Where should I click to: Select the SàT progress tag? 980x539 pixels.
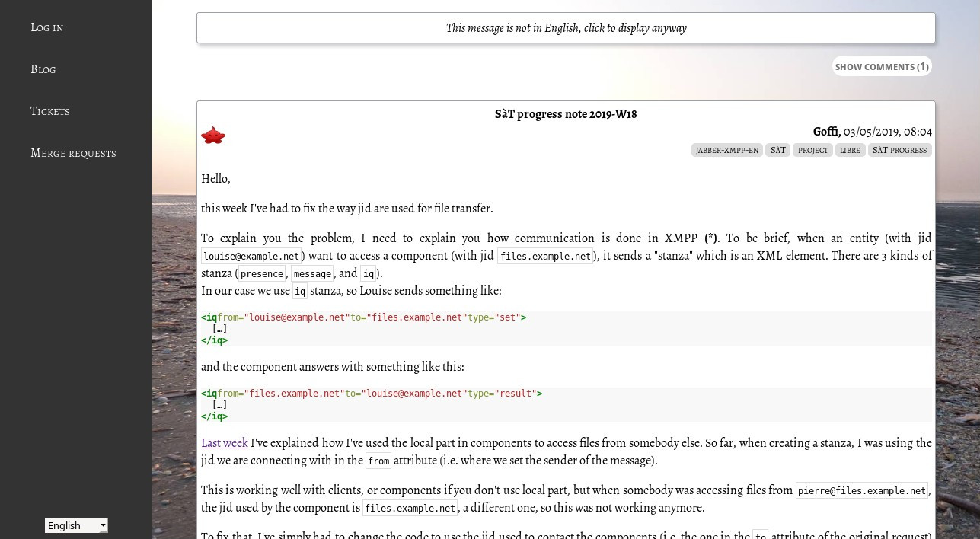899,150
